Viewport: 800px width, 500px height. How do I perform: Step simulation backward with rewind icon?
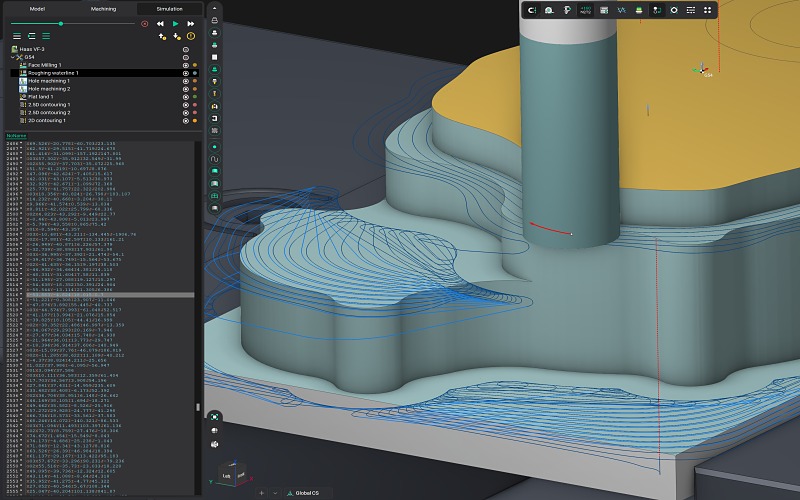click(160, 23)
